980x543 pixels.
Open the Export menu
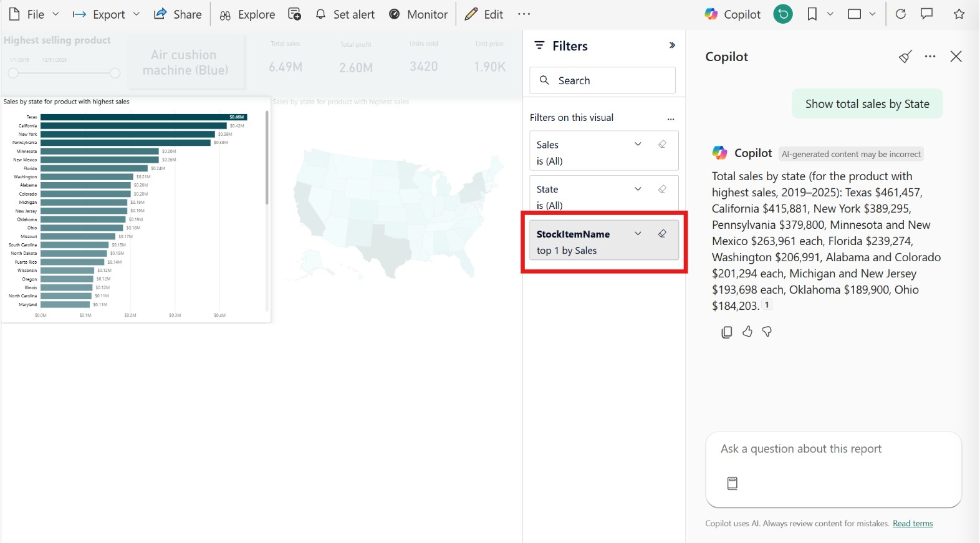pyautogui.click(x=98, y=14)
